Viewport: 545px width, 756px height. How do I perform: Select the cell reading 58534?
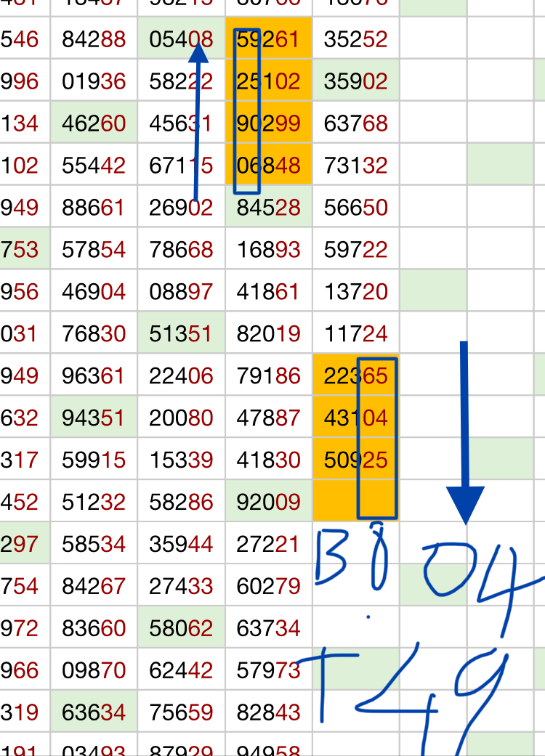(x=94, y=543)
